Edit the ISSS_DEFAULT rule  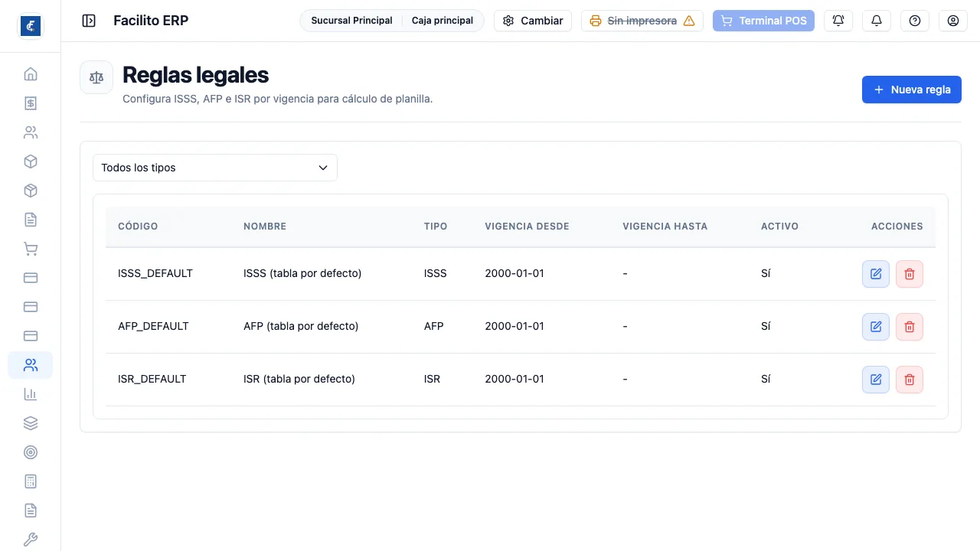[x=876, y=274]
